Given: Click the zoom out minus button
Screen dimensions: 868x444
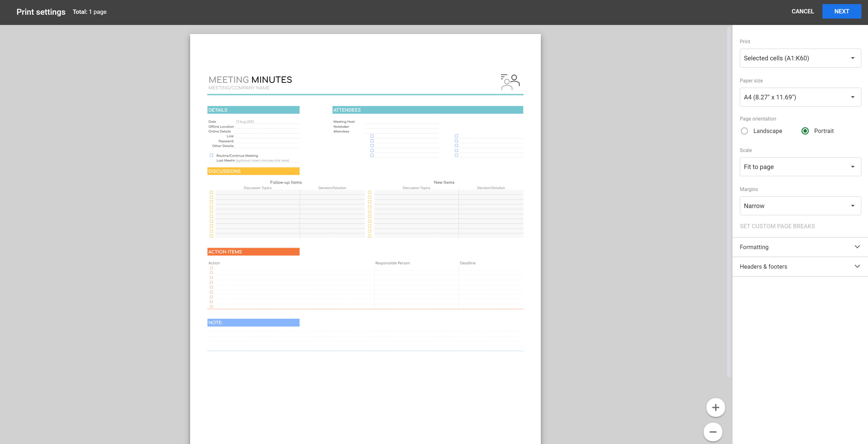Looking at the screenshot, I should (x=713, y=432).
